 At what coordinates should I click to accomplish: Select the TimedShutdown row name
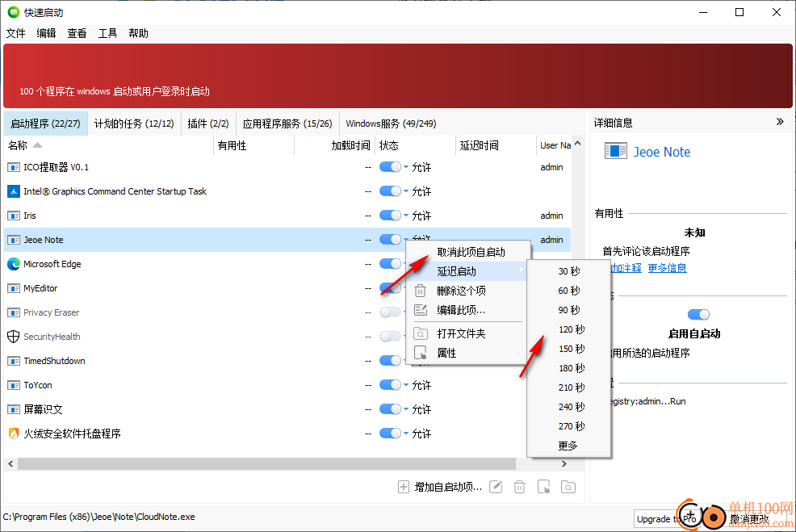point(54,361)
